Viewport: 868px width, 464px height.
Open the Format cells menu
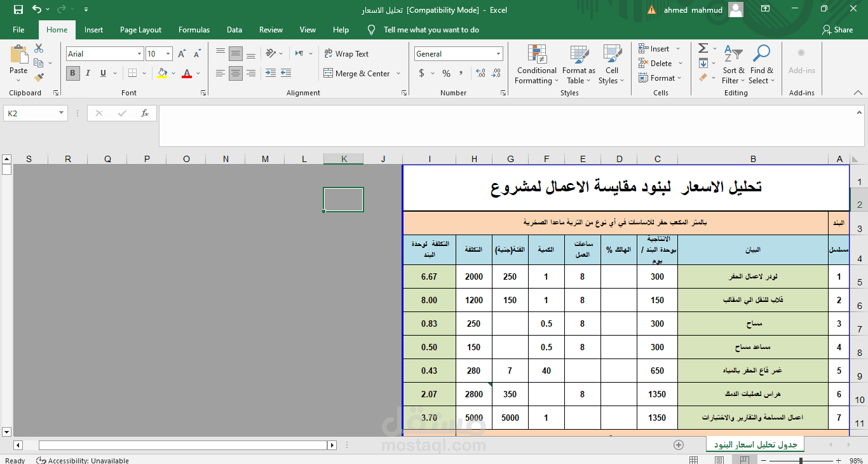[660, 78]
